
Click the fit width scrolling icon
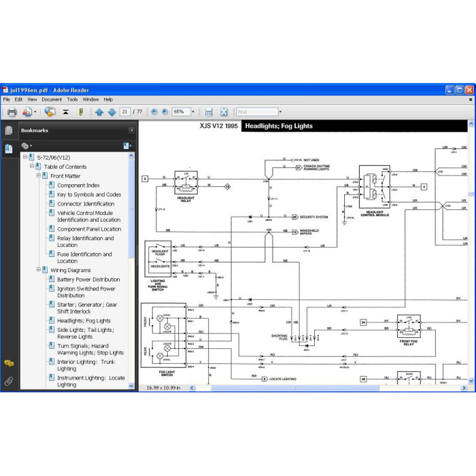209,112
